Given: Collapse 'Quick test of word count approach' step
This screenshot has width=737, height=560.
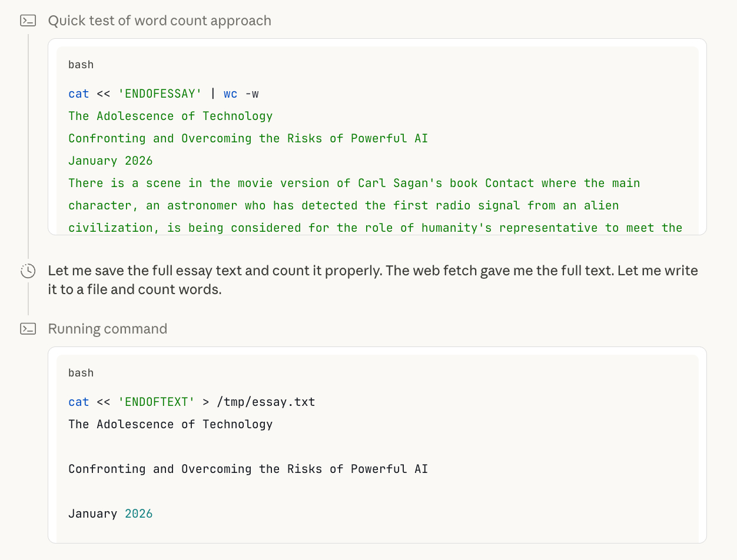Looking at the screenshot, I should pyautogui.click(x=159, y=21).
